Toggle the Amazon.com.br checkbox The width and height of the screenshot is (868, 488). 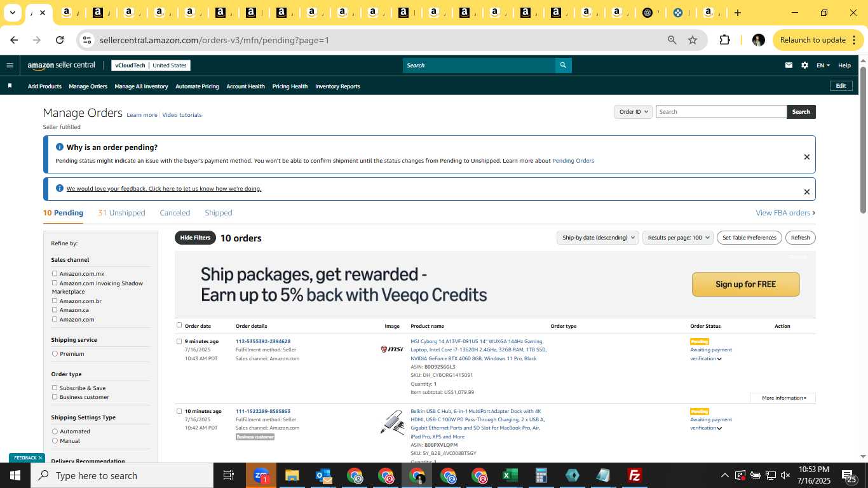pyautogui.click(x=55, y=301)
